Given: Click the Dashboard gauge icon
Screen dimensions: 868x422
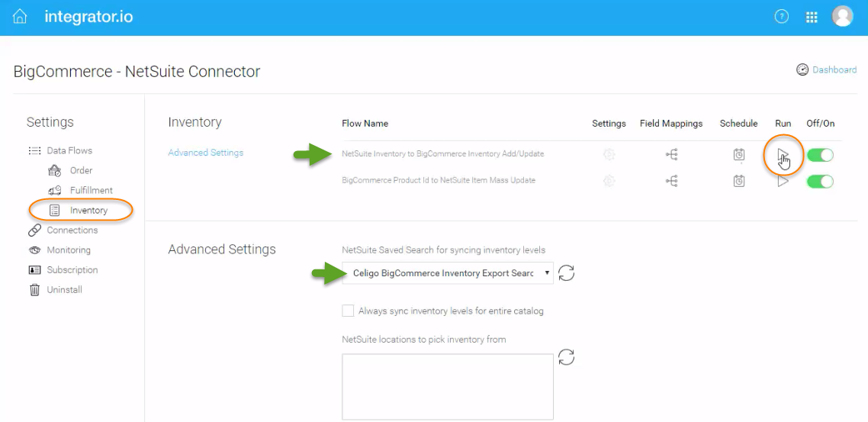Looking at the screenshot, I should 802,69.
